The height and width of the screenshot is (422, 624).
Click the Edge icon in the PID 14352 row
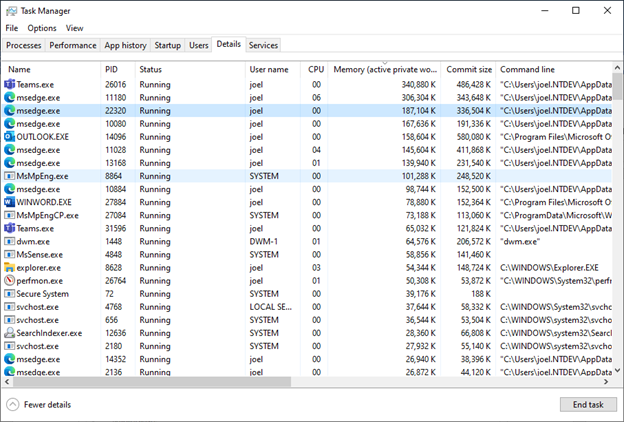[x=9, y=359]
